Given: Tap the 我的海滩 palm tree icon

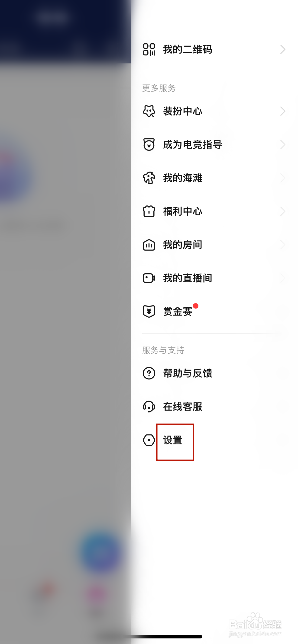Looking at the screenshot, I should [149, 178].
